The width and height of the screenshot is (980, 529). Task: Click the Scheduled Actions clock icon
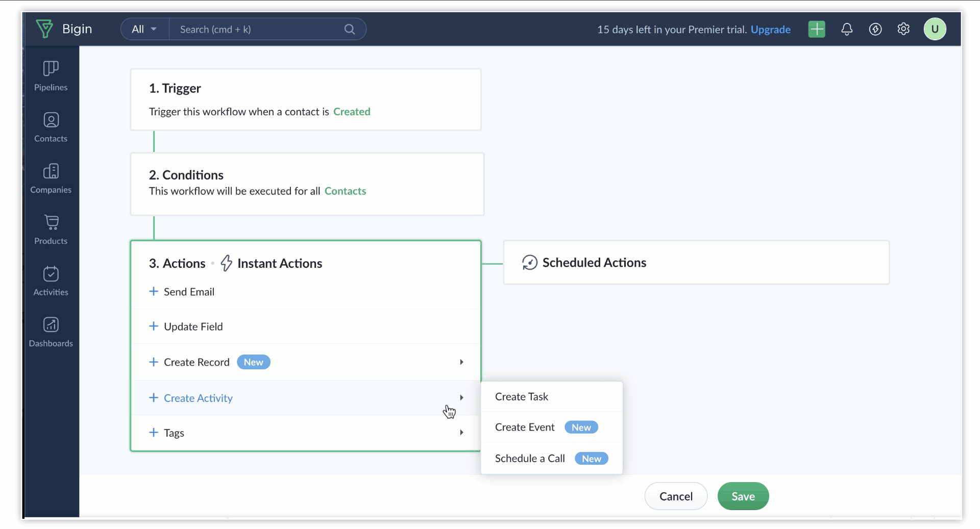pos(530,263)
